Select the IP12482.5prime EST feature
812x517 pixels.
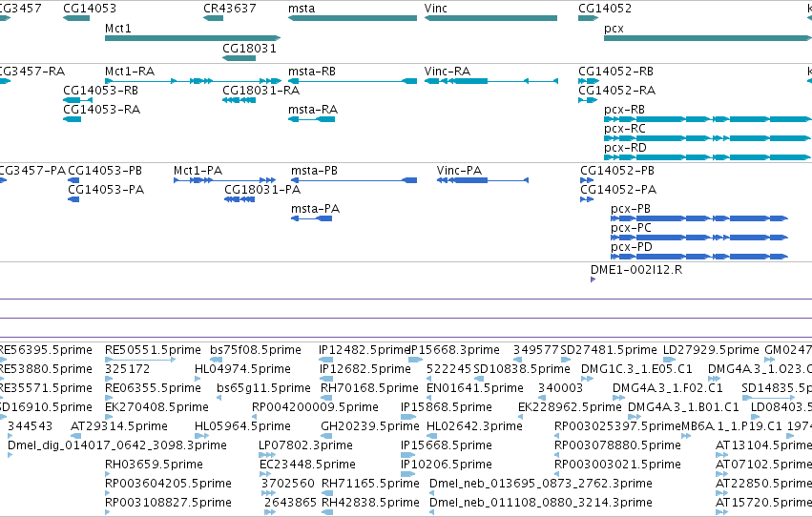[325, 360]
